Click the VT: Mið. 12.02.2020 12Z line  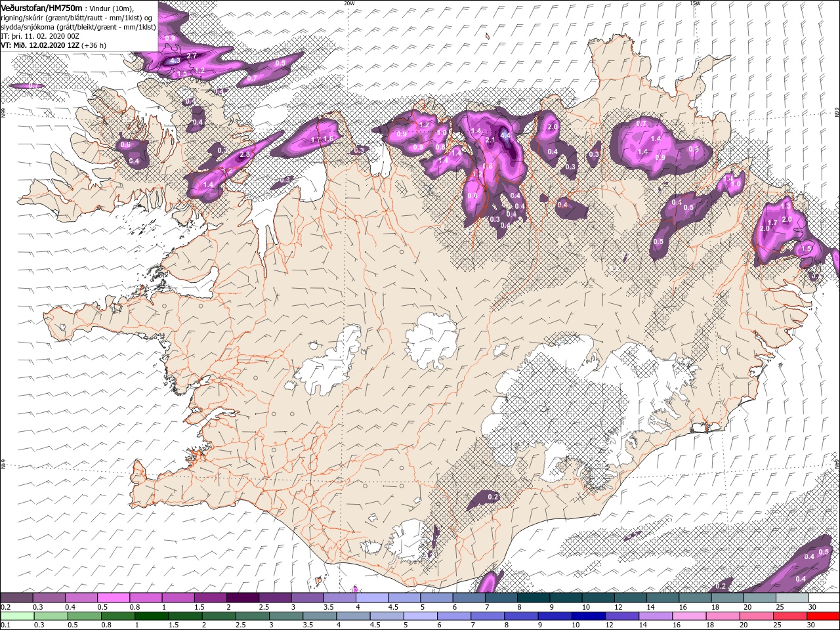pos(39,45)
